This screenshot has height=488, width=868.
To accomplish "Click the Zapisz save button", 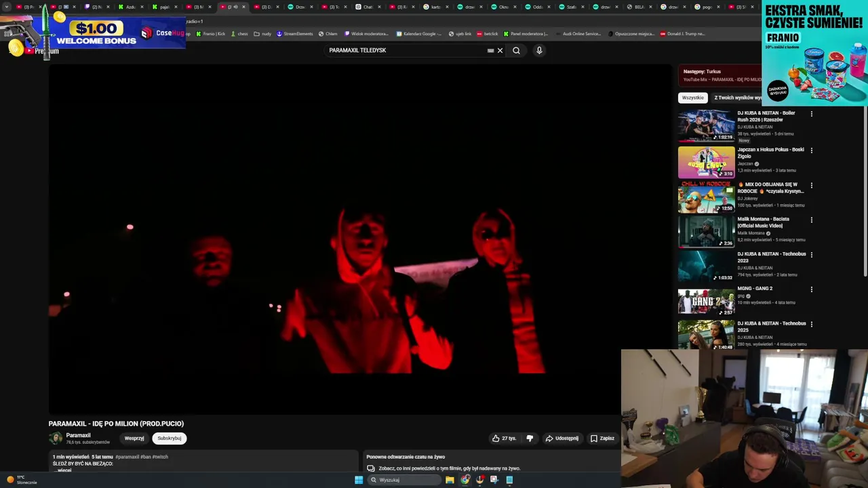I will [602, 439].
